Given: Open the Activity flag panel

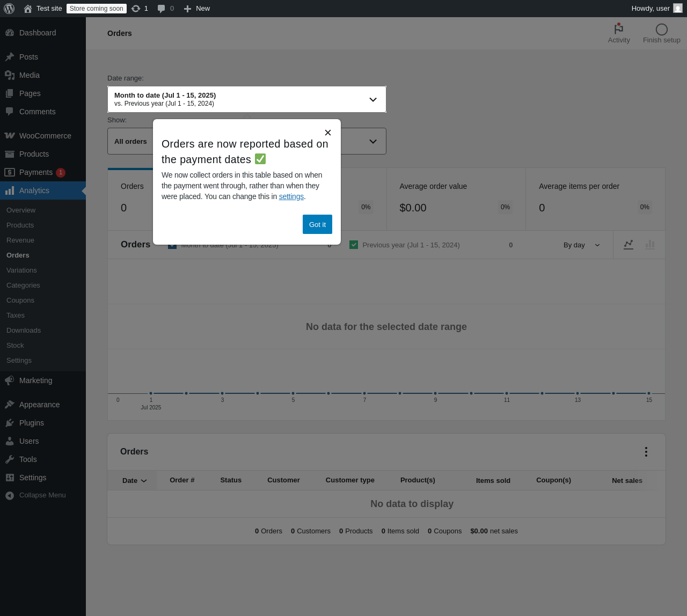Looking at the screenshot, I should tap(619, 33).
